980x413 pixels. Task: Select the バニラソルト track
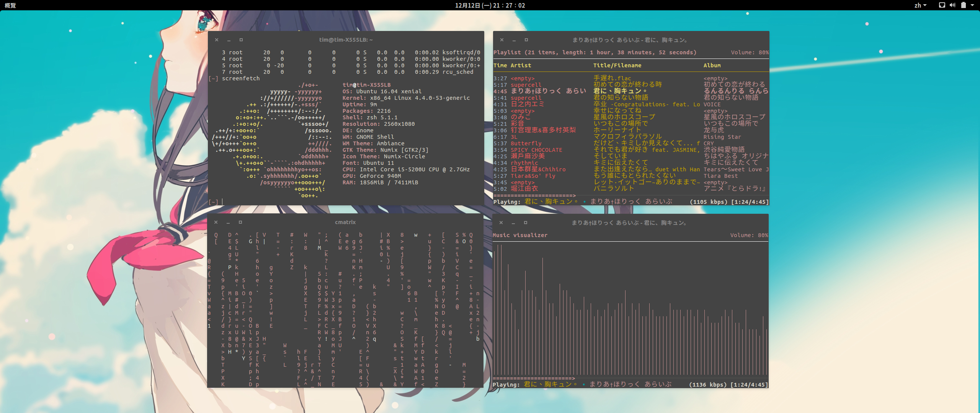[x=631, y=189]
